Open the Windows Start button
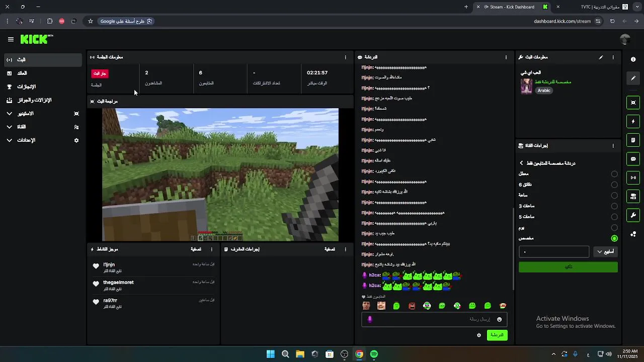Image resolution: width=644 pixels, height=362 pixels. pos(271,354)
